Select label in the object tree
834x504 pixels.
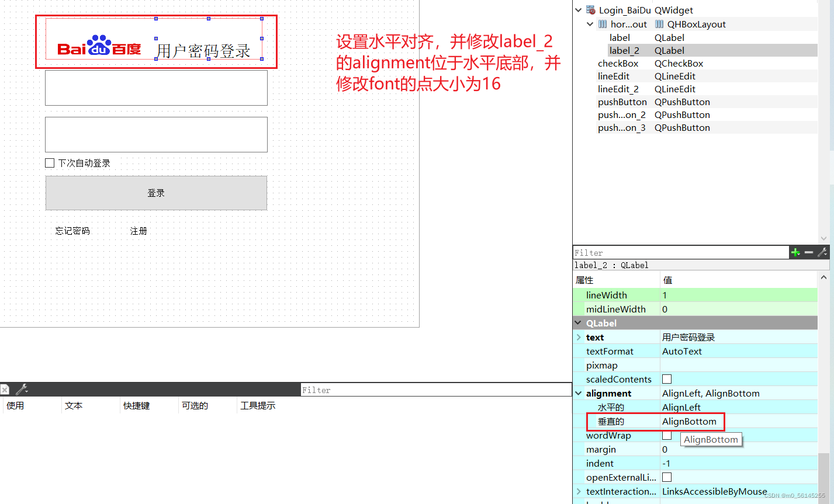click(620, 37)
